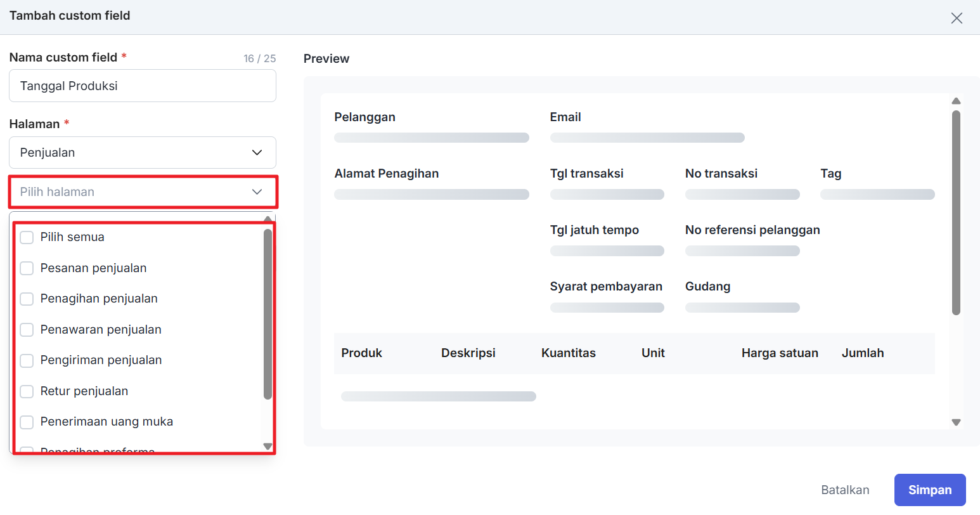This screenshot has width=980, height=515.
Task: Select Penerimaan uang muka checkbox
Action: (x=27, y=422)
